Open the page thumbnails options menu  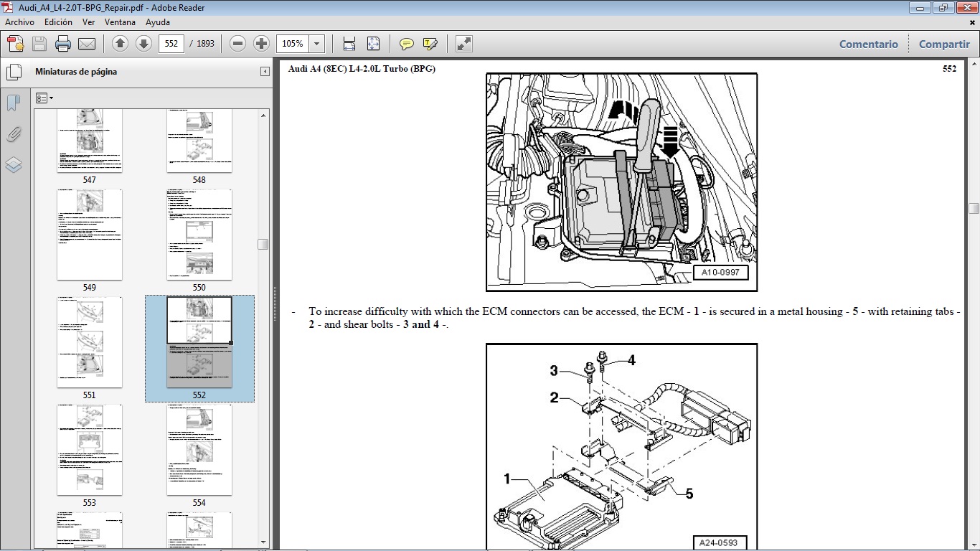(x=44, y=98)
